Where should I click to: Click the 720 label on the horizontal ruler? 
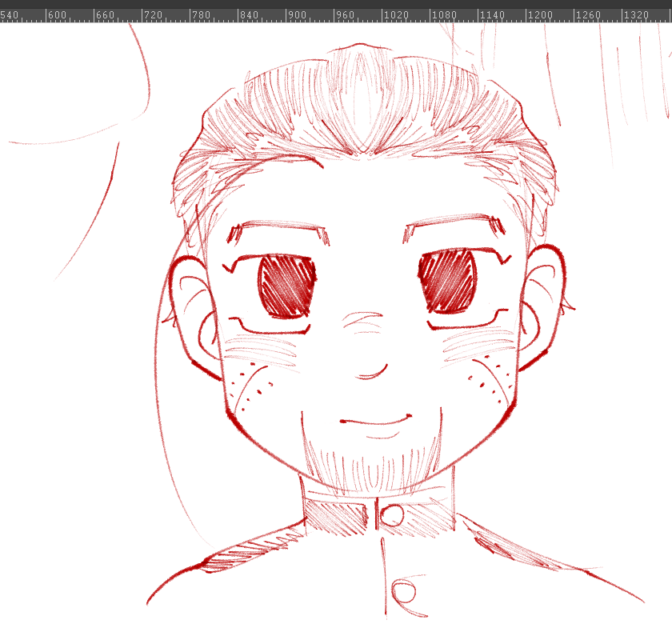[154, 15]
